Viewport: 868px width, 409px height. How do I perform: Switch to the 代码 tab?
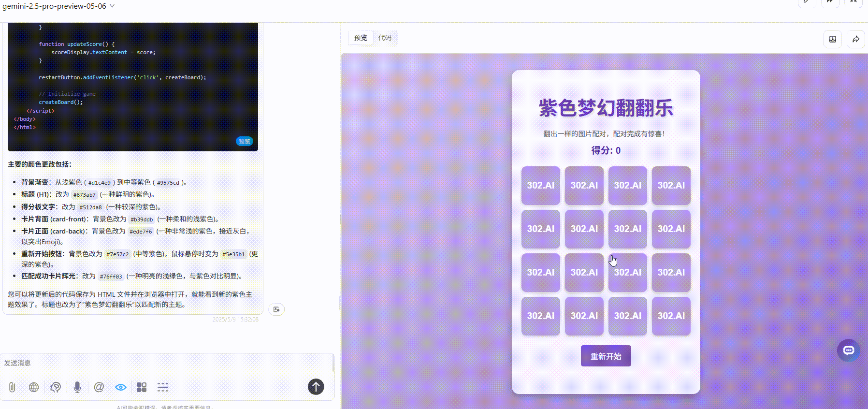coord(385,38)
